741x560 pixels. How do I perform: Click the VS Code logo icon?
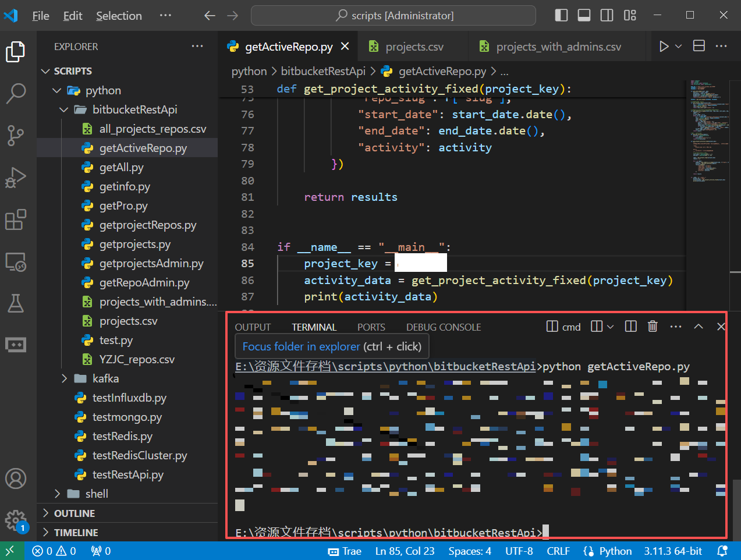tap(11, 15)
